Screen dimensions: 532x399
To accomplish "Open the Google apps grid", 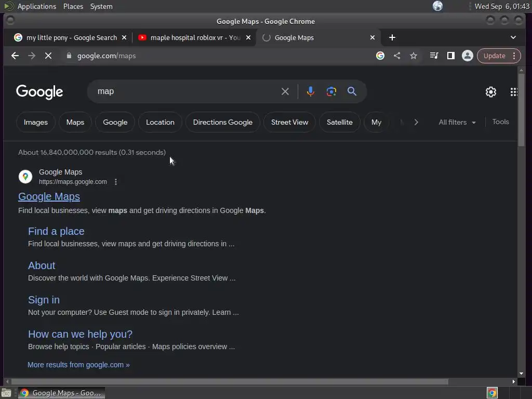I will tap(514, 92).
